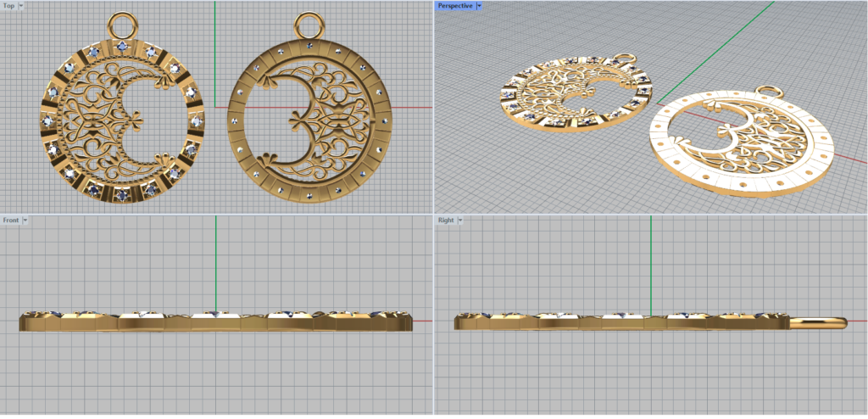This screenshot has width=868, height=419.
Task: Open the Perspective viewport dropdown arrow menu
Action: (480, 6)
